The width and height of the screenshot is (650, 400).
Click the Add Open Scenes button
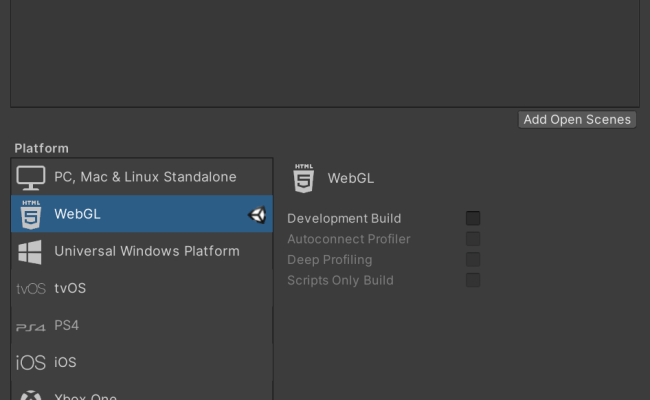(x=577, y=120)
